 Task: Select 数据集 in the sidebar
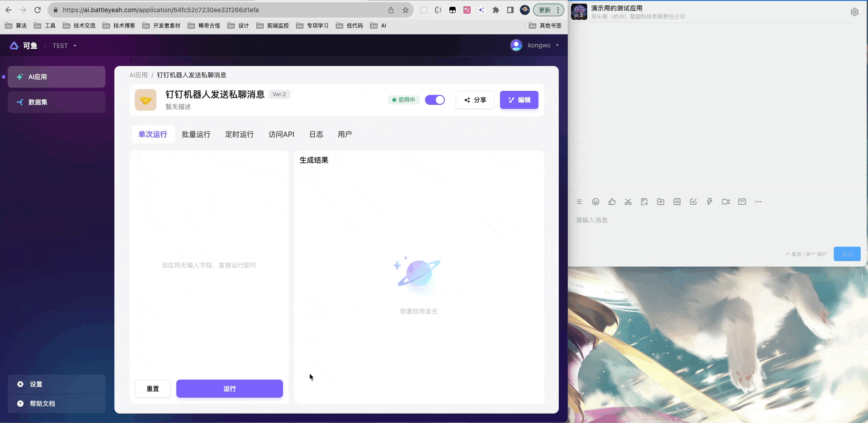tap(57, 102)
